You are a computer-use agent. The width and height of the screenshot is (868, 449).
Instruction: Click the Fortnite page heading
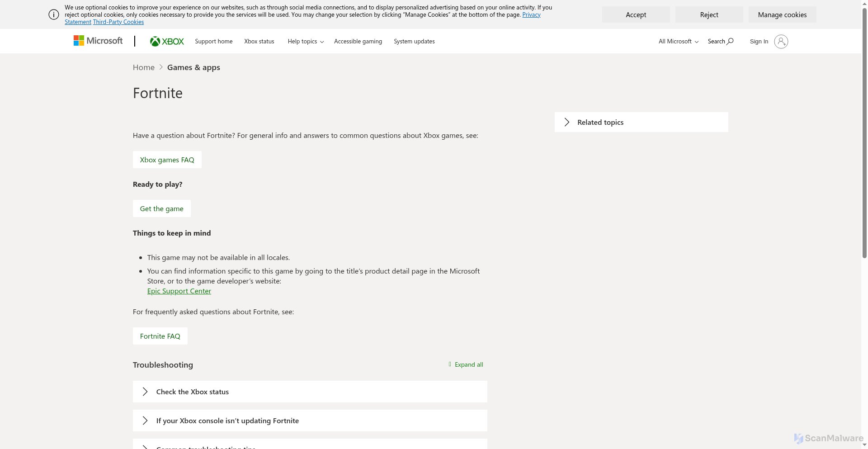coord(158,93)
